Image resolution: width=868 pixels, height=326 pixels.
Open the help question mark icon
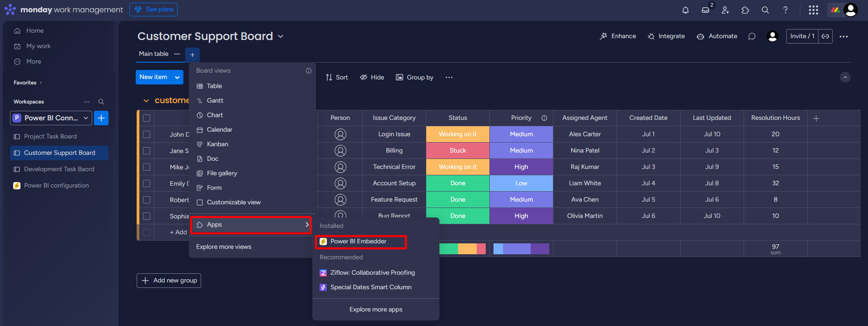pos(785,10)
